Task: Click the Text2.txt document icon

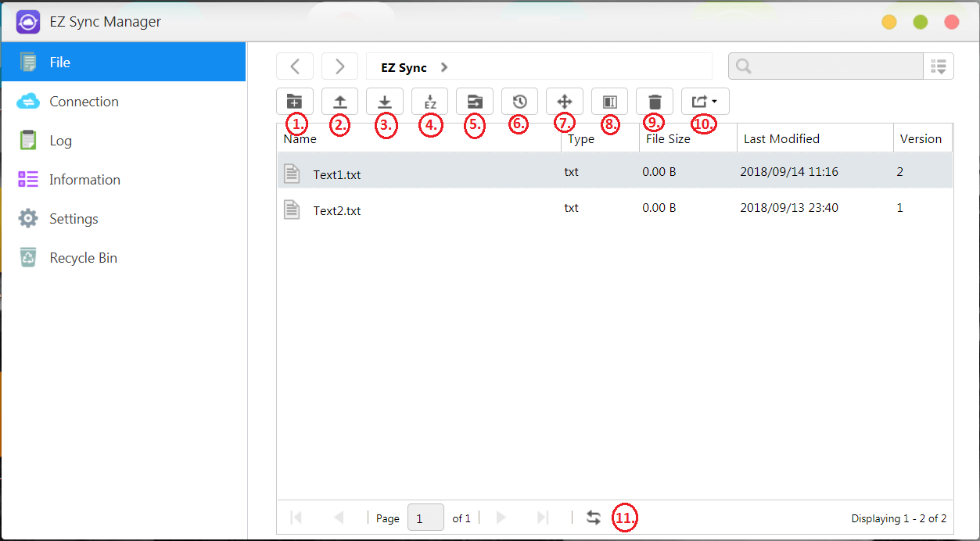Action: pyautogui.click(x=292, y=210)
